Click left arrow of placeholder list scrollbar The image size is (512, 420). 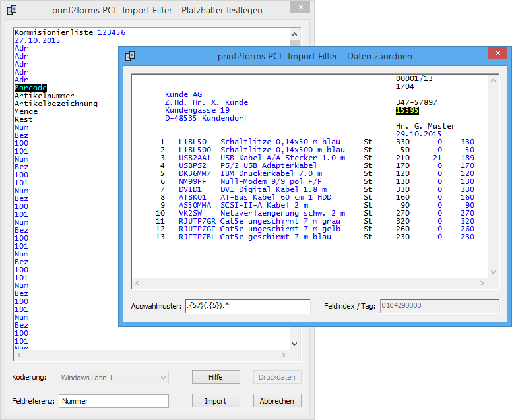pyautogui.click(x=18, y=355)
